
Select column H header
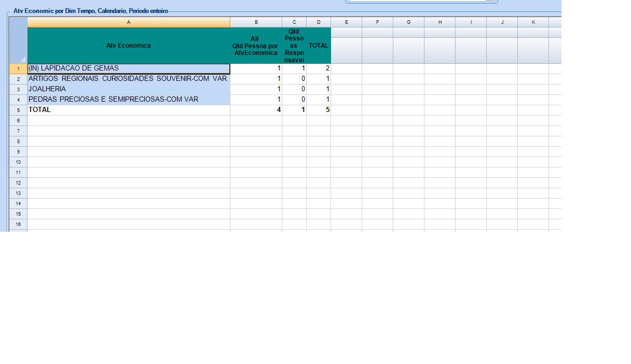[x=440, y=22]
